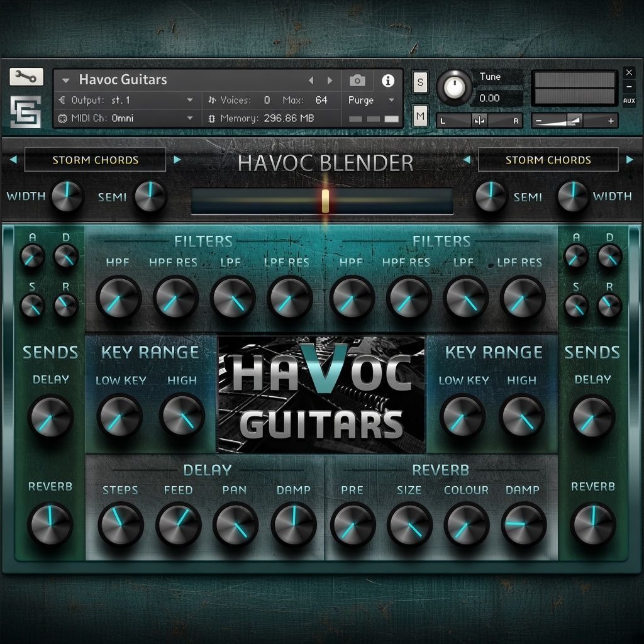
Task: Open right STORM CHORDS sound selector
Action: pos(548,160)
